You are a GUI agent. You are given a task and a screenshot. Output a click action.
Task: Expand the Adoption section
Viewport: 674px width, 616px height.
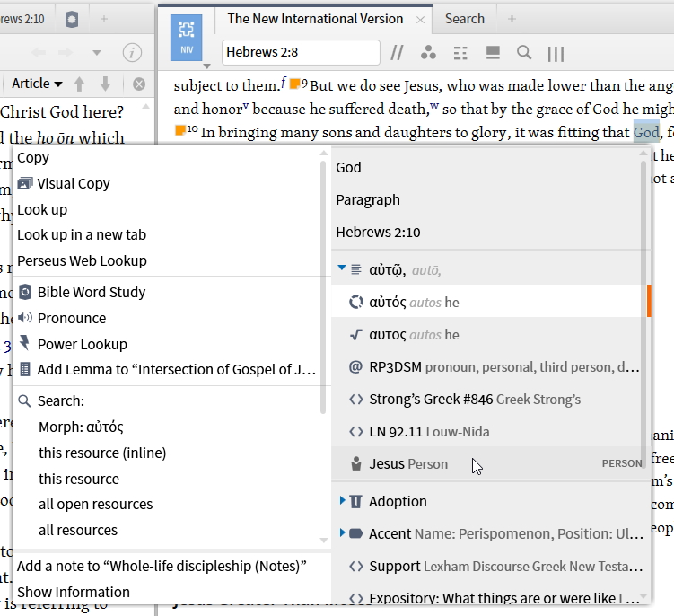[x=343, y=500]
